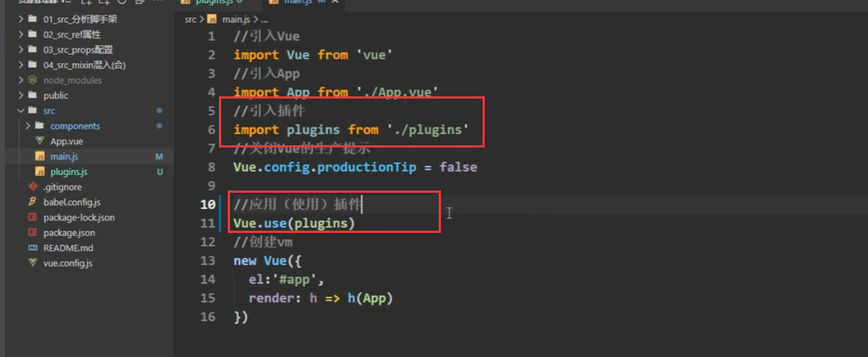The image size is (868, 357).
Task: Expand the 01_src_分析脚手架 folder chevron
Action: point(20,20)
